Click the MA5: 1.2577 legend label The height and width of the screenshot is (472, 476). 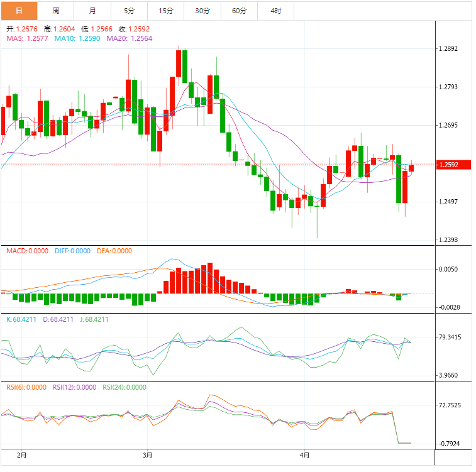coord(27,38)
